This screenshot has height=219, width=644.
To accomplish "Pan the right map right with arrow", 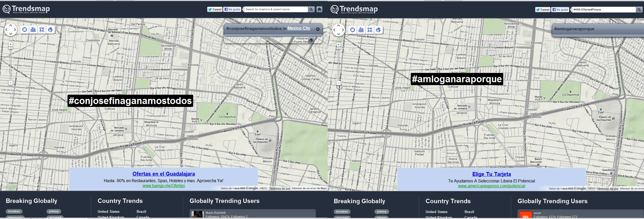I will pos(343,30).
